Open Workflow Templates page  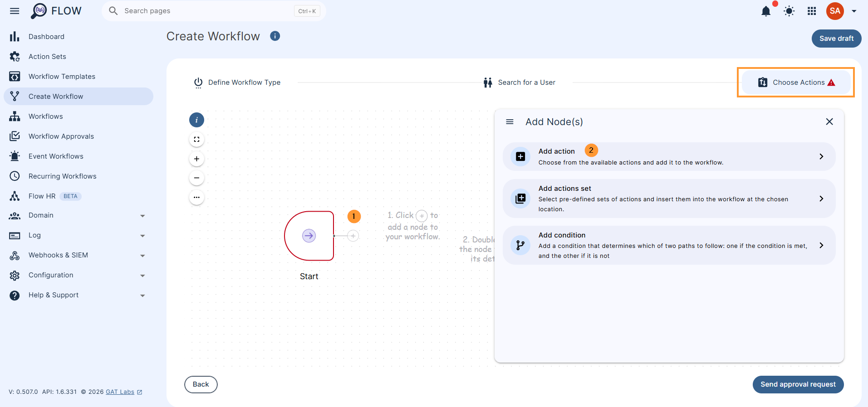[78, 77]
